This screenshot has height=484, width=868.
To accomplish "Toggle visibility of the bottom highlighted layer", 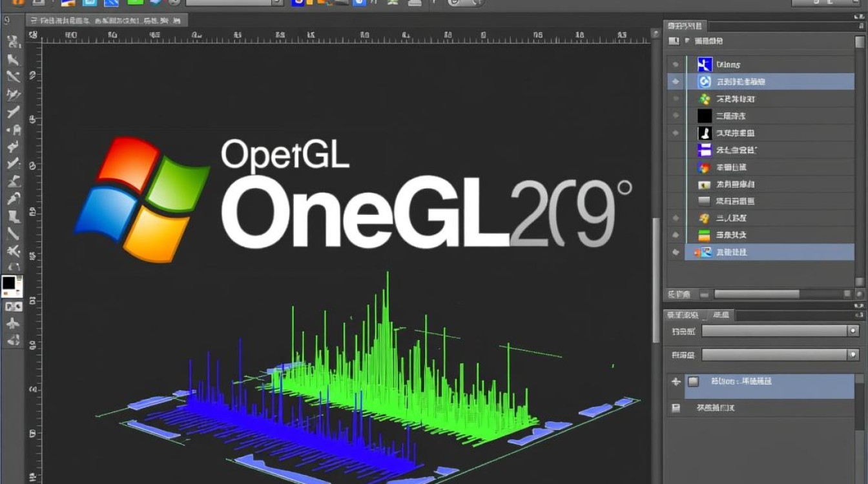I will click(x=676, y=252).
